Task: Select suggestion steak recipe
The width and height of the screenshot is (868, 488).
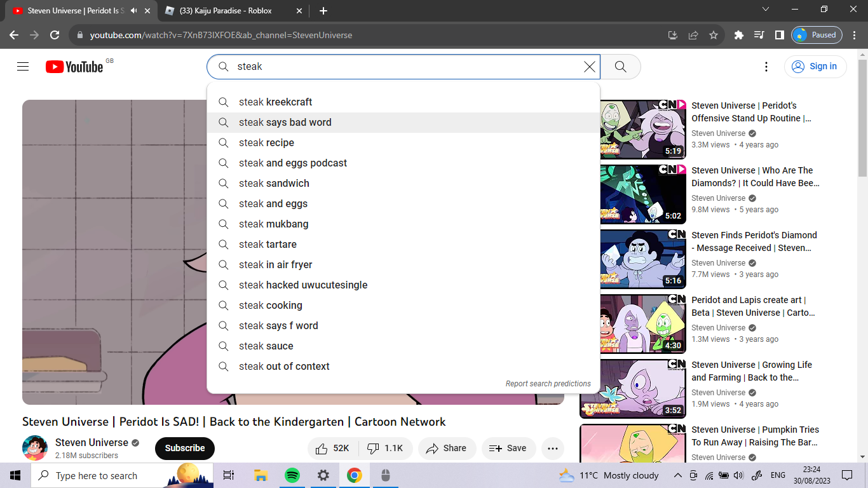Action: (403, 143)
